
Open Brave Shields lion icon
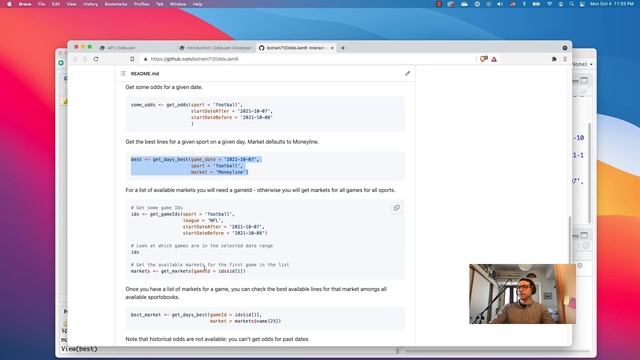point(483,59)
